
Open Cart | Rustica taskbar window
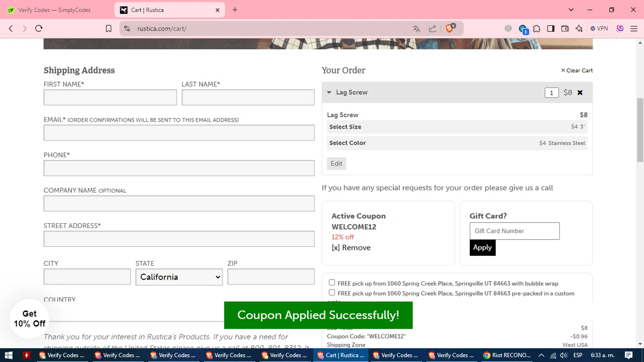(x=341, y=355)
